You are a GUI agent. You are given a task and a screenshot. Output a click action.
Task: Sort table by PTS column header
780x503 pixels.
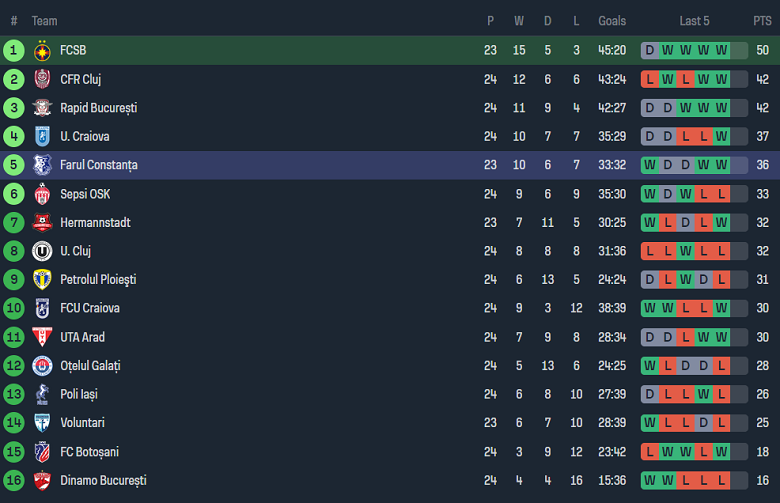tap(762, 21)
